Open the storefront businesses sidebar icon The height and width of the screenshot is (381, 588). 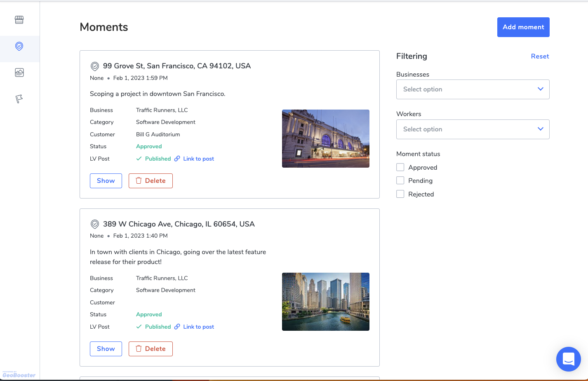19,20
